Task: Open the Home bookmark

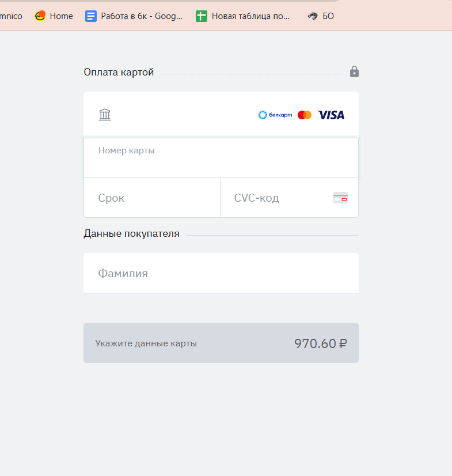Action: [54, 16]
